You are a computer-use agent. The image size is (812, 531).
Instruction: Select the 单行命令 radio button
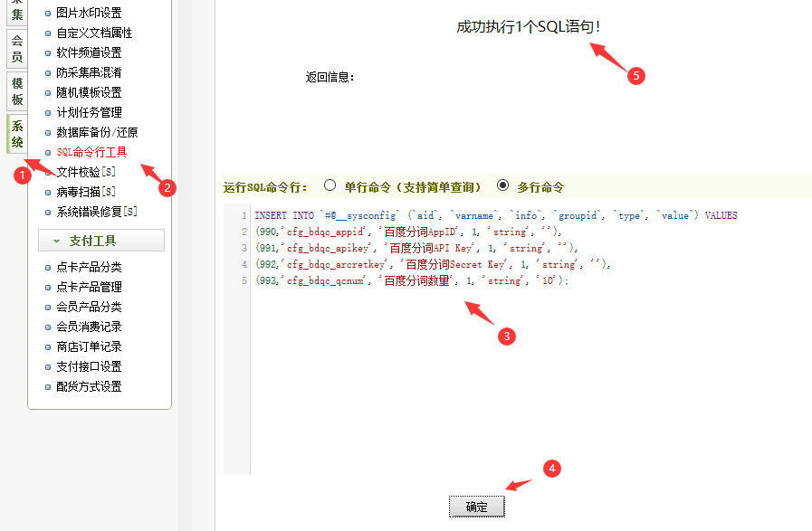330,186
